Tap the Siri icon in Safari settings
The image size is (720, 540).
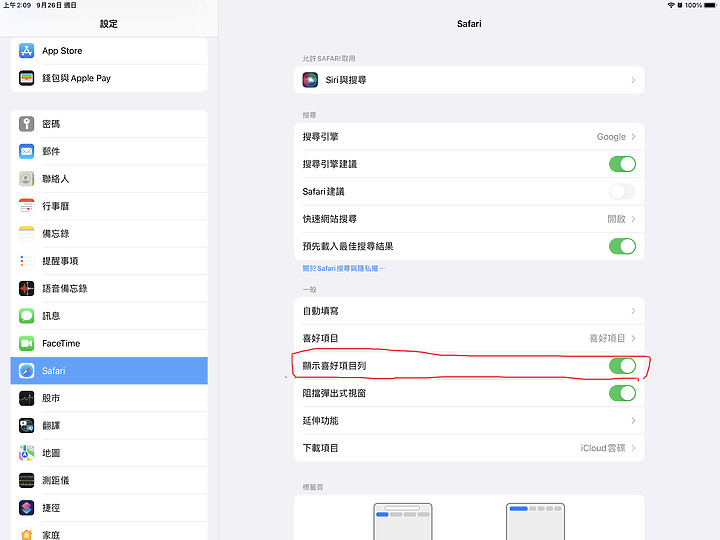coord(310,80)
